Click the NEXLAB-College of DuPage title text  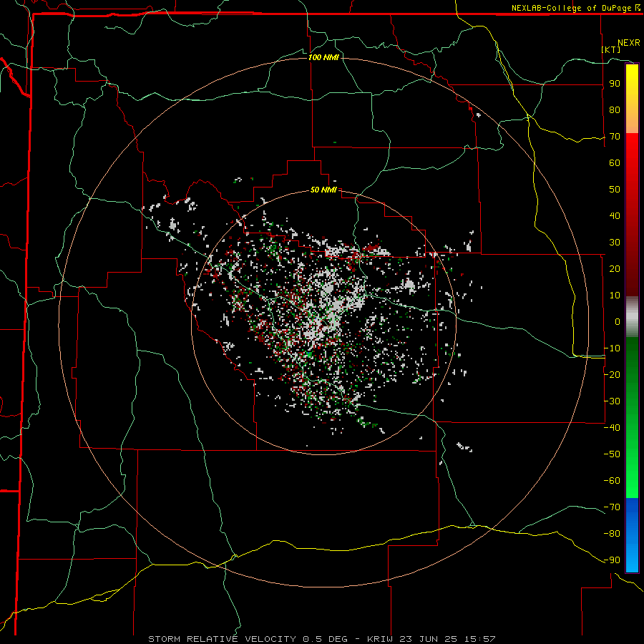(572, 8)
